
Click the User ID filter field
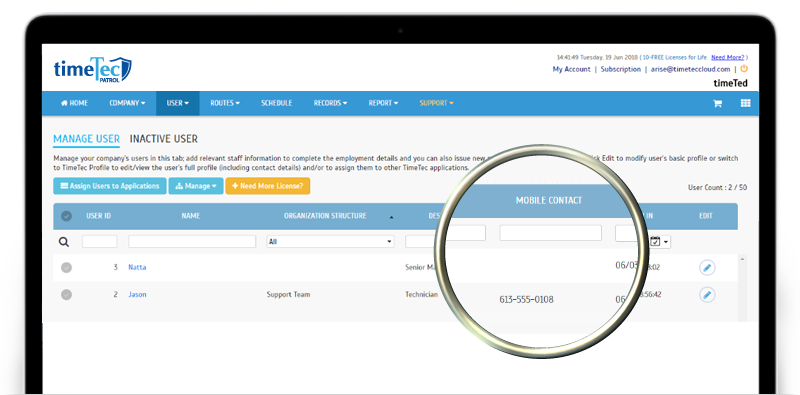(x=99, y=242)
